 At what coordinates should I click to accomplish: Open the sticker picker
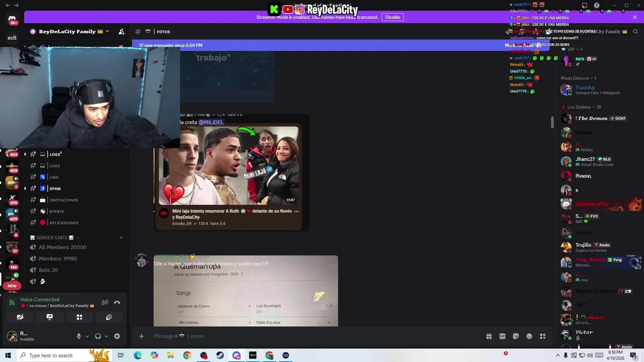pyautogui.click(x=516, y=336)
